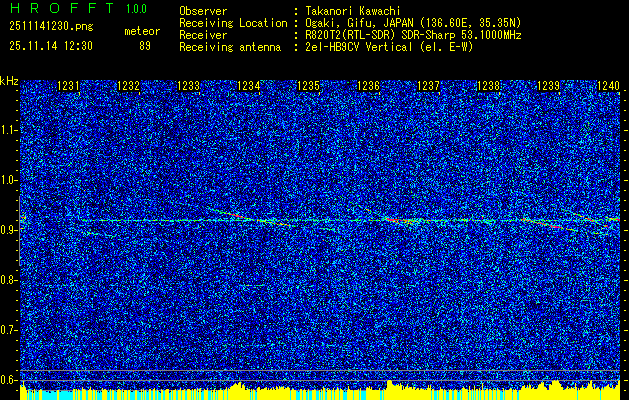Click the 1234 time marker
Viewport: 629px width, 400px height.
click(x=249, y=86)
